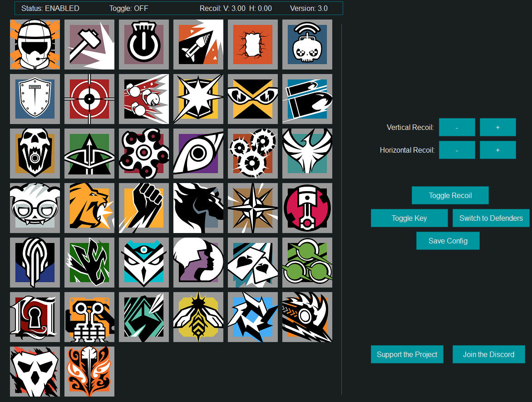The image size is (532, 402).
Task: Pick the Thatcher power symbol operator icon
Action: 144,45
